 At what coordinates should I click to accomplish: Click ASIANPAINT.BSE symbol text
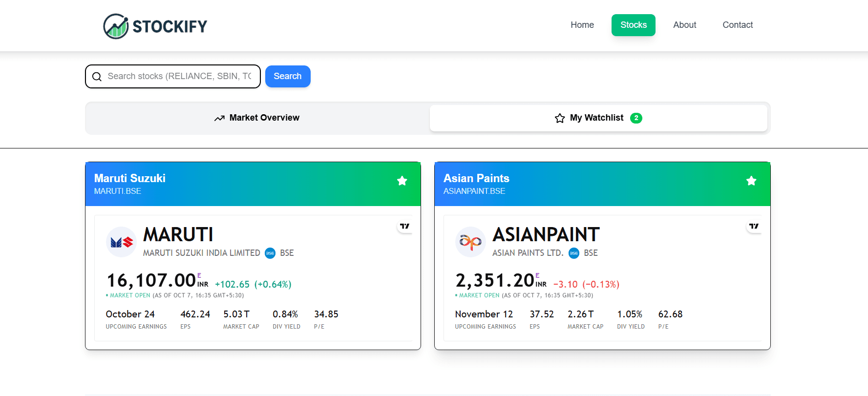point(474,191)
